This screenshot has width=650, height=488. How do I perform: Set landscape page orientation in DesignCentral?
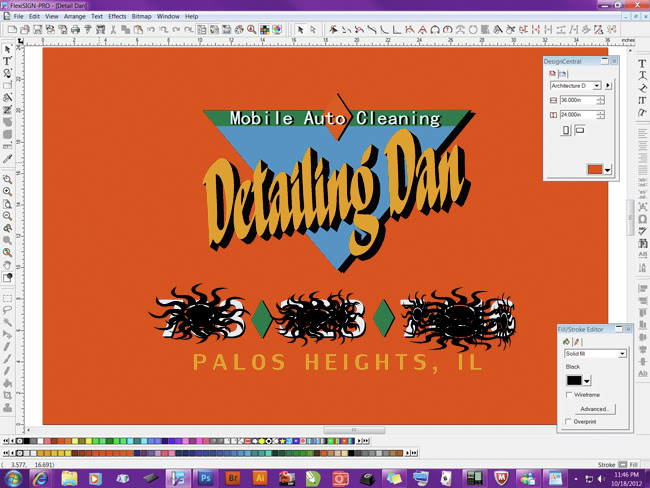(580, 130)
